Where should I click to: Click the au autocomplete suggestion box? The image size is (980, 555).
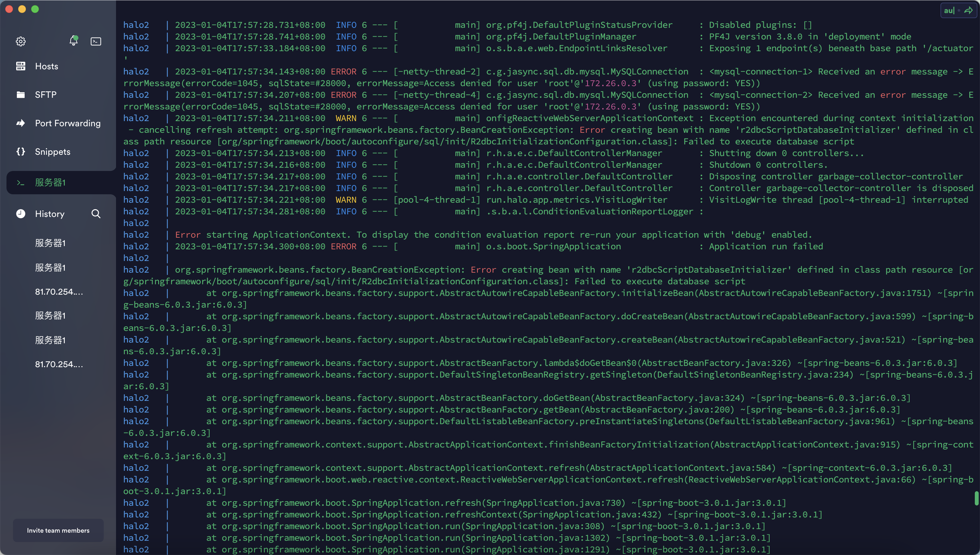click(949, 10)
